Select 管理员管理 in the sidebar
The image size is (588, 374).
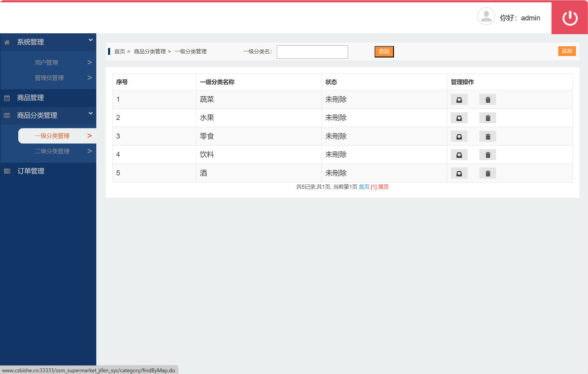[49, 78]
